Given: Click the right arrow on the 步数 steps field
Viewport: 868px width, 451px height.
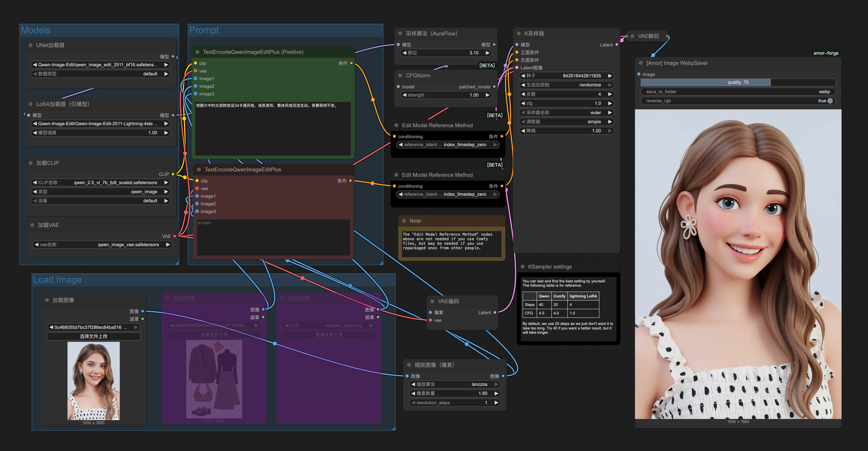Looking at the screenshot, I should pos(609,94).
